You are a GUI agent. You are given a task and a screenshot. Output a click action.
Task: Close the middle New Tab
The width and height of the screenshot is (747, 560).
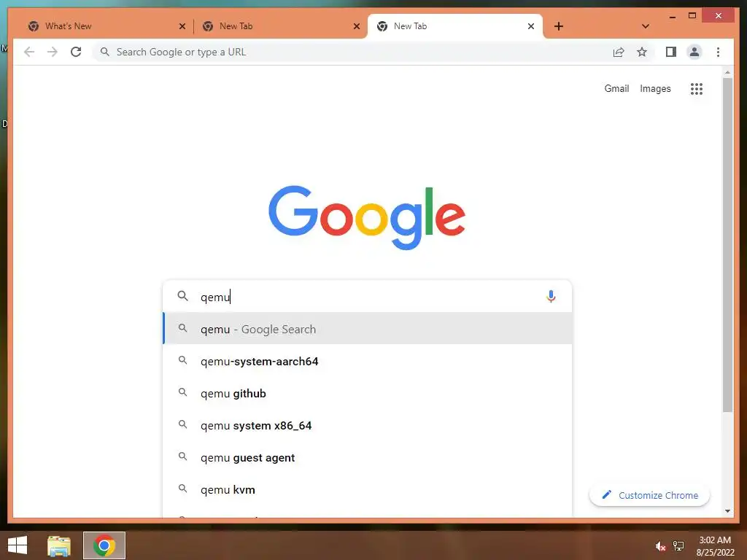click(x=356, y=26)
